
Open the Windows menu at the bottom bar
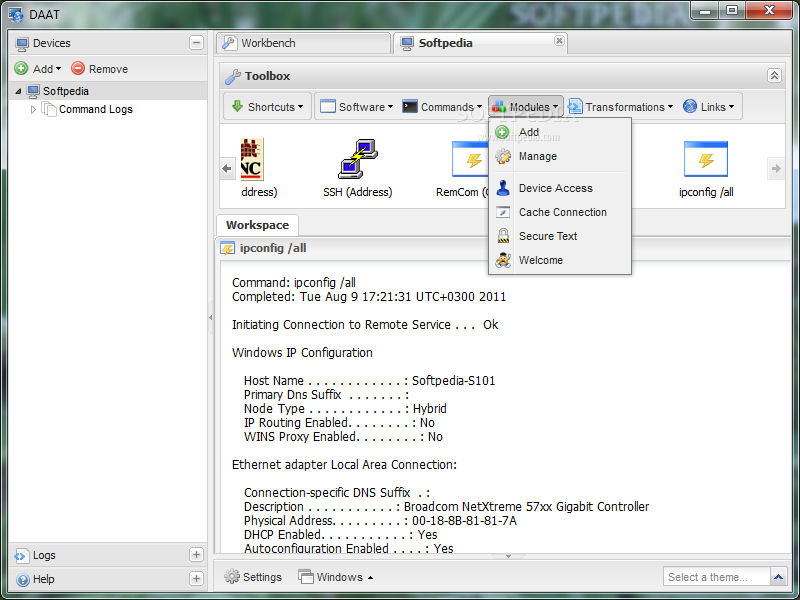click(x=335, y=577)
